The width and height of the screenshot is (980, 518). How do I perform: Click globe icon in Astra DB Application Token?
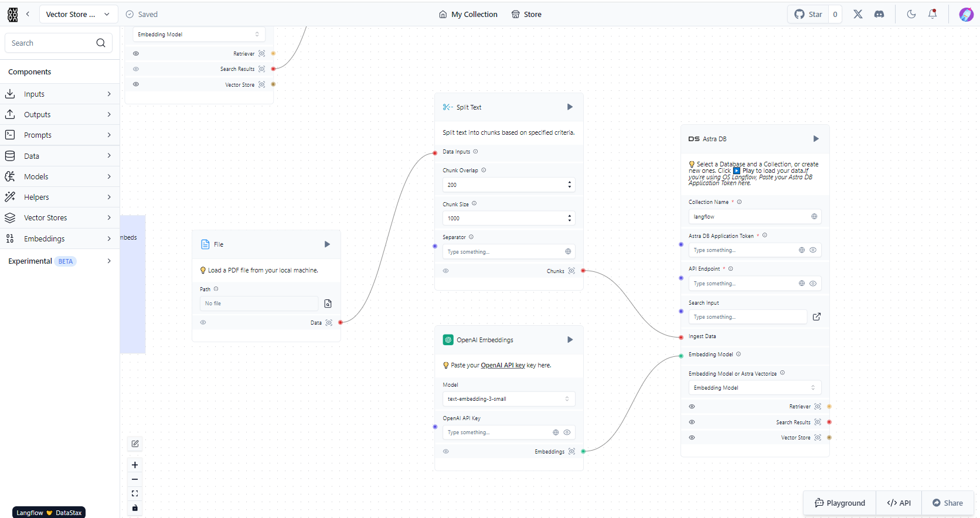point(802,250)
